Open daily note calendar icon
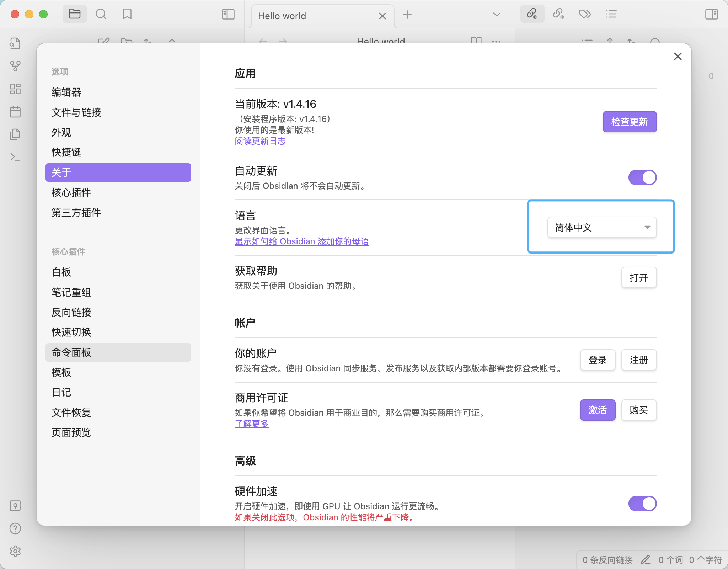728x569 pixels. point(15,112)
